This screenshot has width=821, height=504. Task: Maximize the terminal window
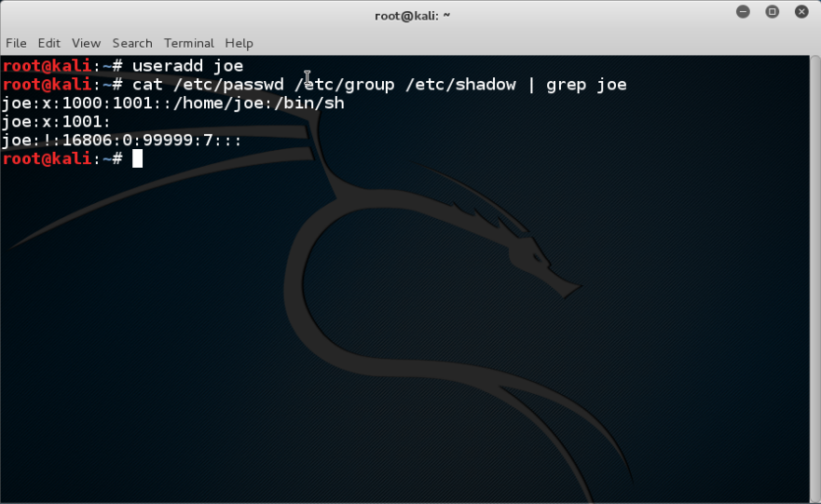tap(773, 11)
